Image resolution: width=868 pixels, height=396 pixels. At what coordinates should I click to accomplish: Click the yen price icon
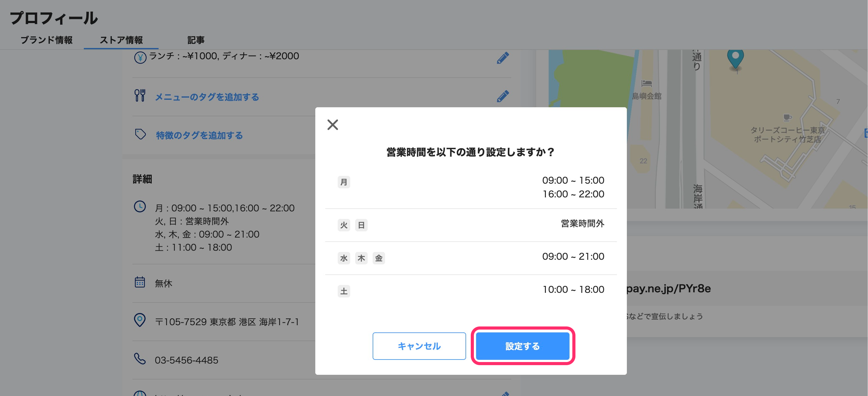[140, 58]
